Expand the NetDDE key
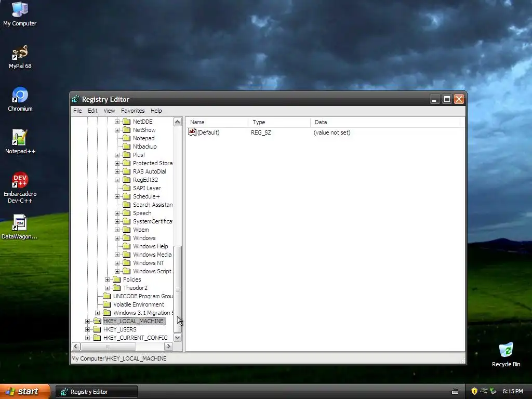 point(117,122)
